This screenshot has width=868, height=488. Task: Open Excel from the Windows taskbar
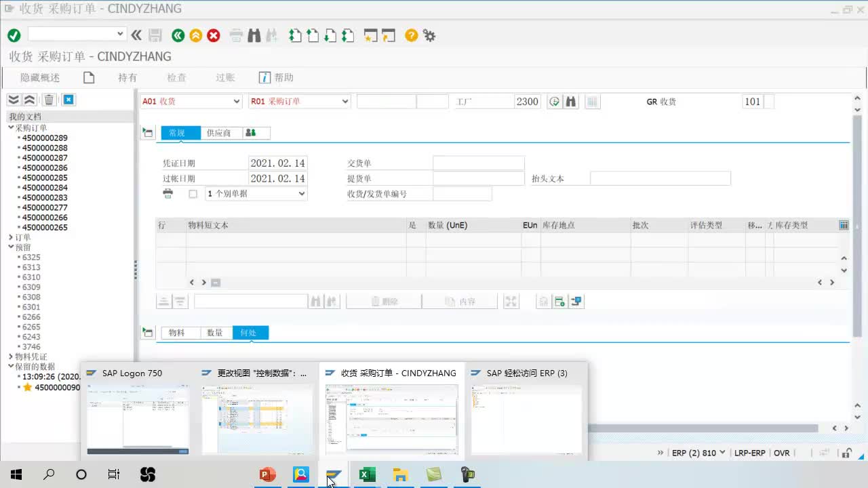click(x=367, y=474)
